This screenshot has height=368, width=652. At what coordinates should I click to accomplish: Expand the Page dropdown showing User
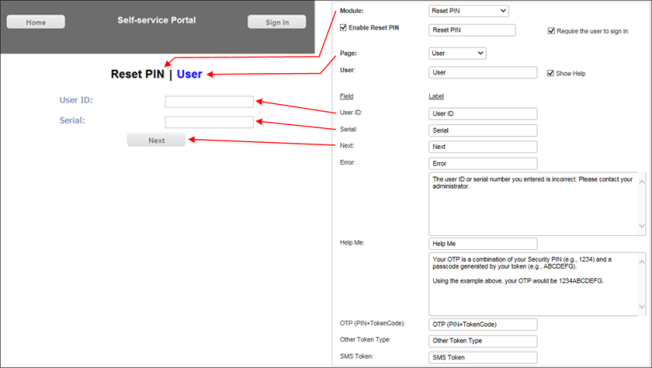457,53
